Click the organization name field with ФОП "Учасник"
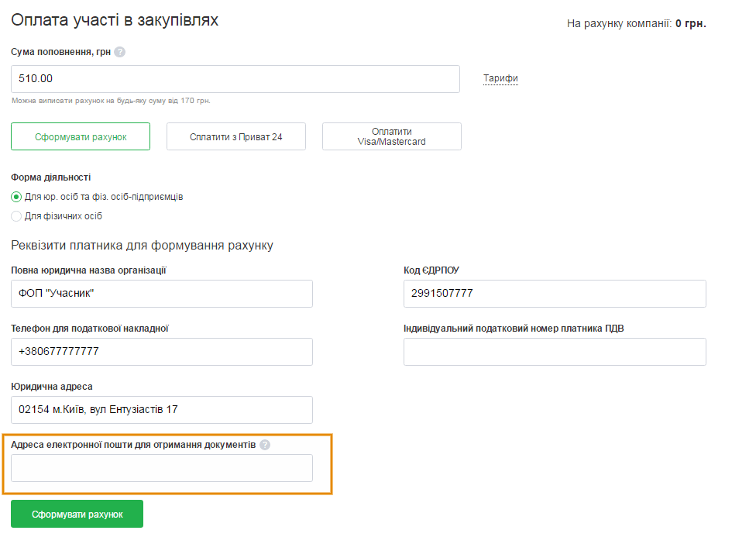756x544 pixels. 161,294
